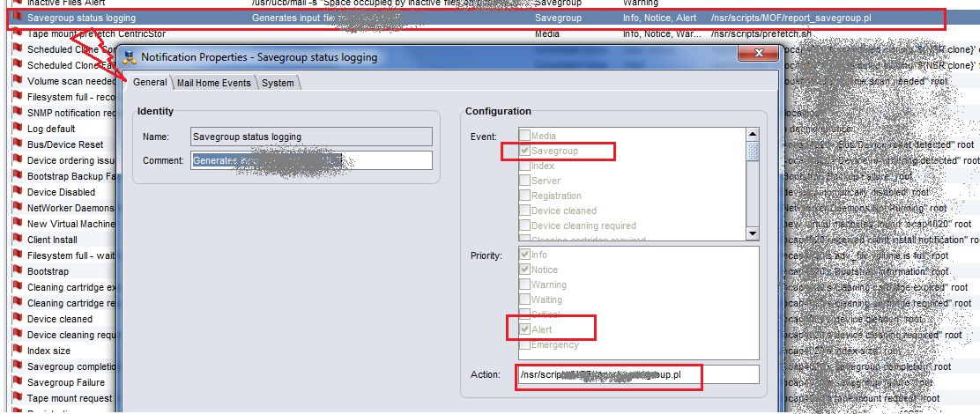Click the flag icon for Index size
Image resolution: width=980 pixels, height=414 pixels.
click(x=18, y=351)
